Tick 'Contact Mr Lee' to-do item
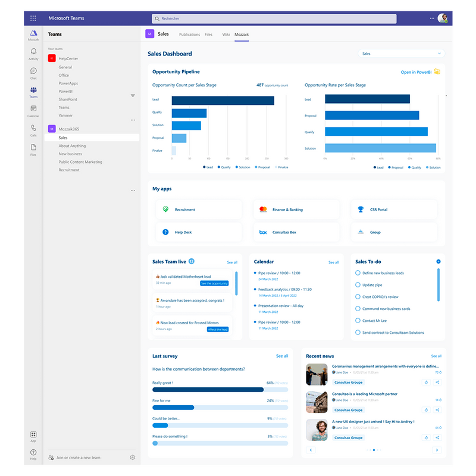 click(x=358, y=321)
